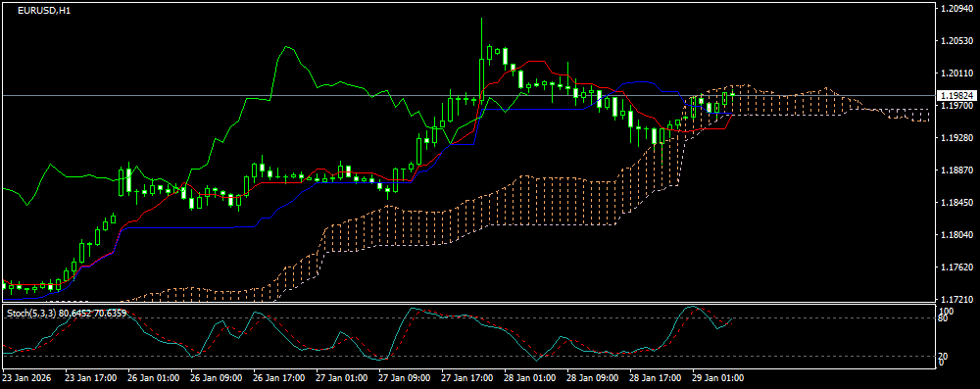Click the 1.18040 price axis label
This screenshot has width=980, height=389.
click(956, 235)
